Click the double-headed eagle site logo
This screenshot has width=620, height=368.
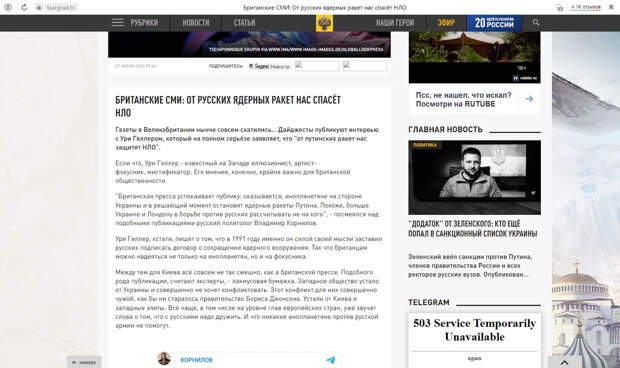324,23
